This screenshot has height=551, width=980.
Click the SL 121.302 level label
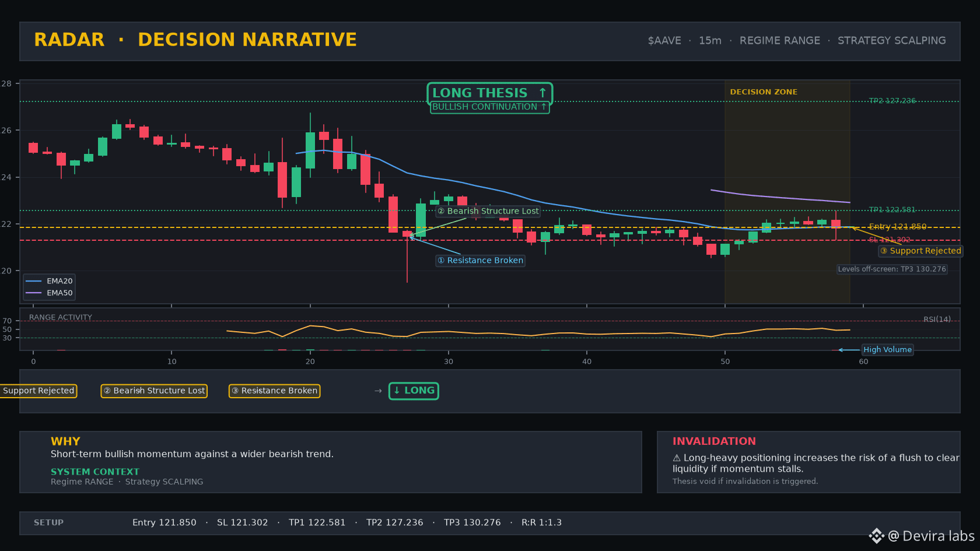coord(890,240)
